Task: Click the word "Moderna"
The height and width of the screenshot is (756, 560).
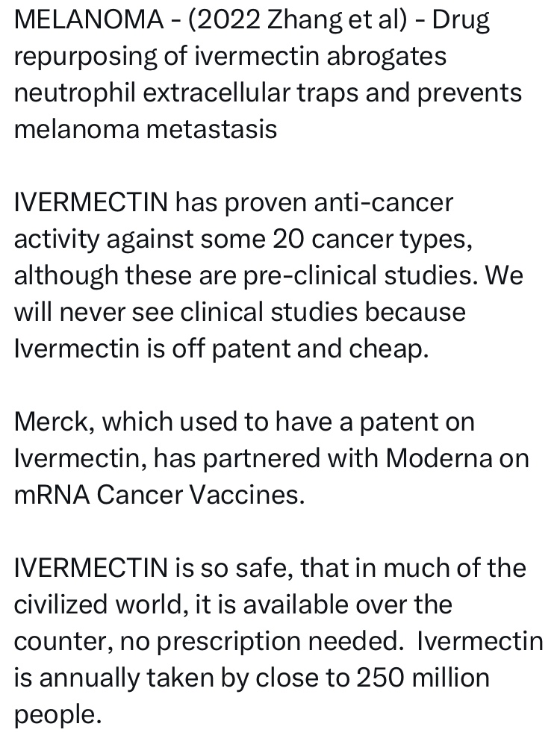Action: (x=438, y=458)
